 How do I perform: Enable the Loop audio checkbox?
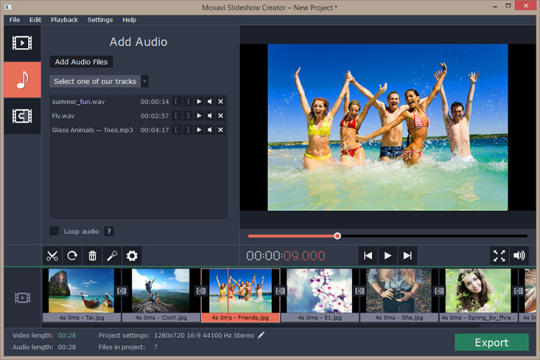54,231
